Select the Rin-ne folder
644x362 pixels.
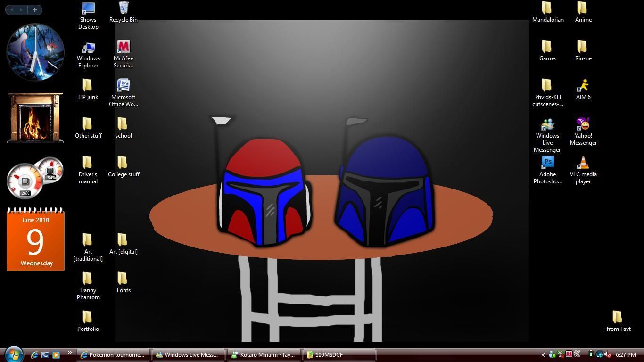[x=583, y=51]
